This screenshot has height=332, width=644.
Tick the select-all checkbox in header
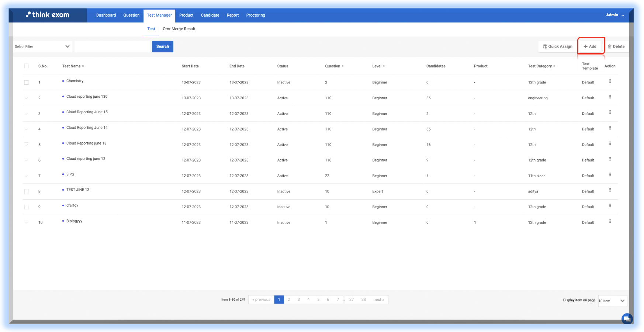26,66
